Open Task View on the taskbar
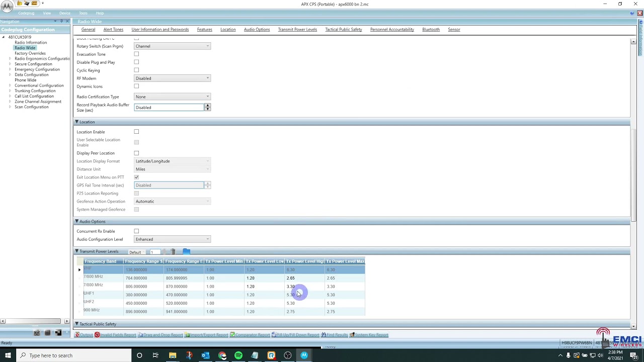Image resolution: width=644 pixels, height=362 pixels. click(x=155, y=355)
